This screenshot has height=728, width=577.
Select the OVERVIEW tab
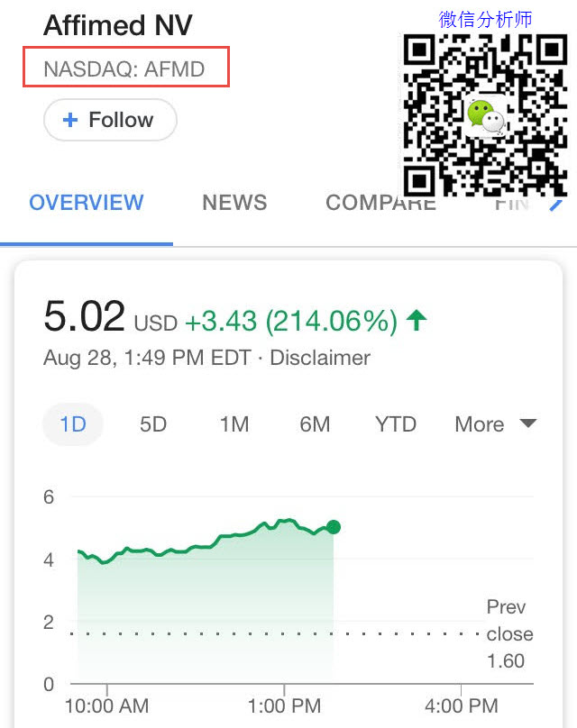tap(87, 203)
